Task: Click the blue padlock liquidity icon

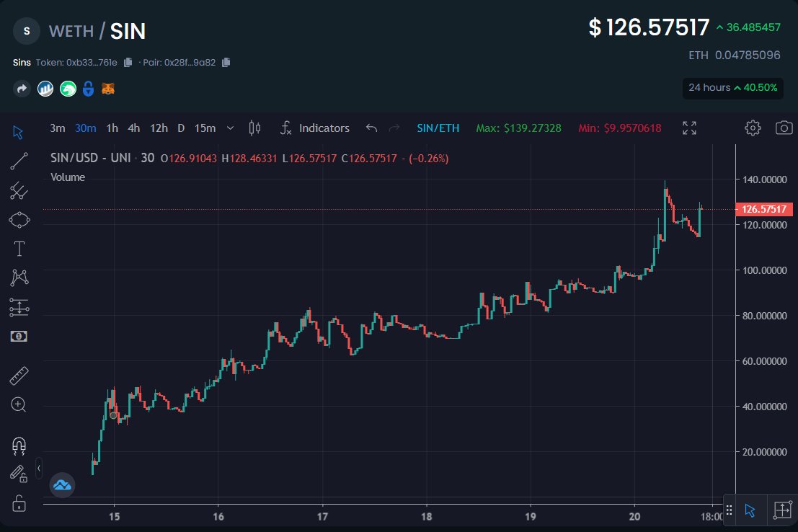Action: coord(88,89)
